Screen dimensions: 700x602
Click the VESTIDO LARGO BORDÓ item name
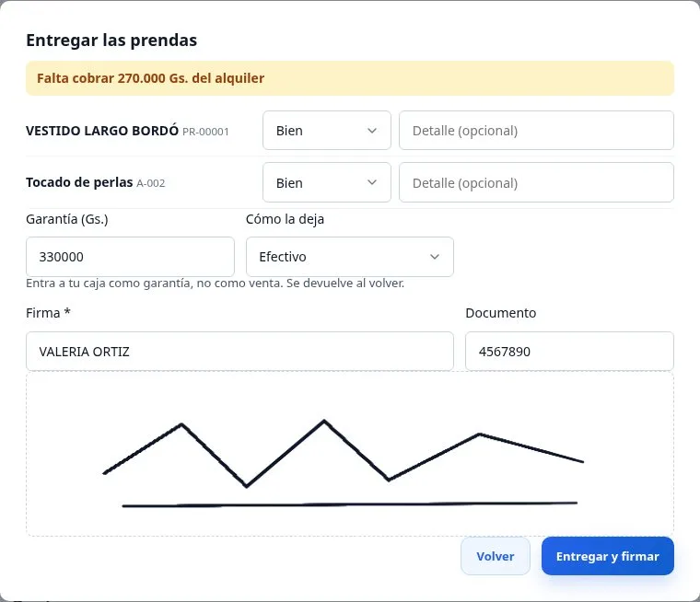click(x=102, y=131)
